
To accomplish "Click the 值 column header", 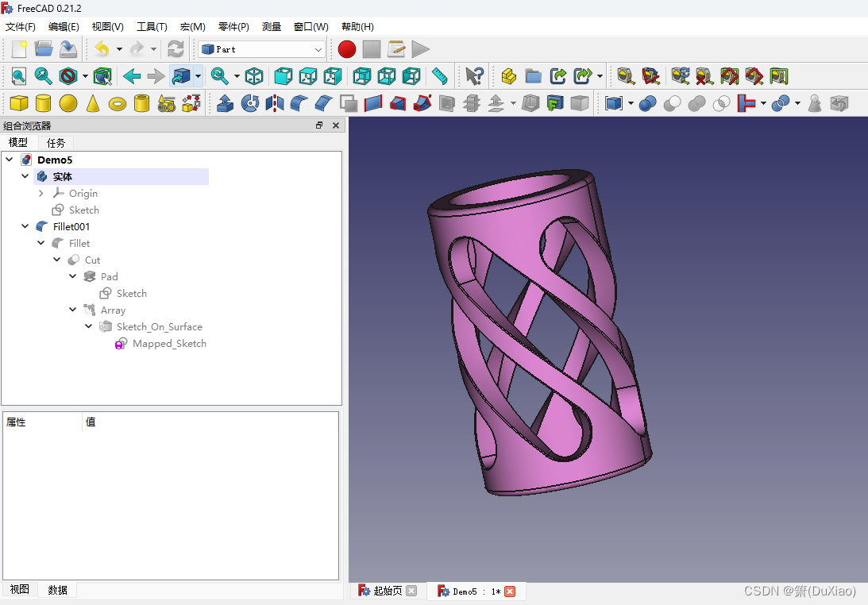I will point(210,422).
